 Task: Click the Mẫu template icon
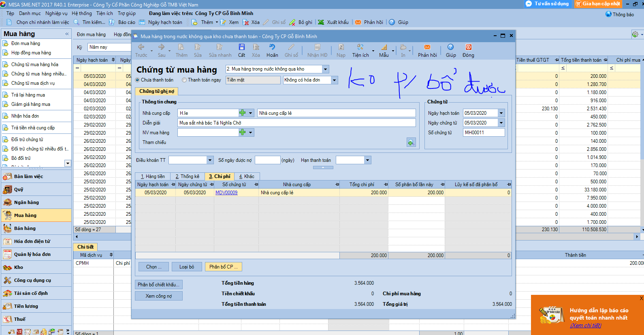click(384, 47)
